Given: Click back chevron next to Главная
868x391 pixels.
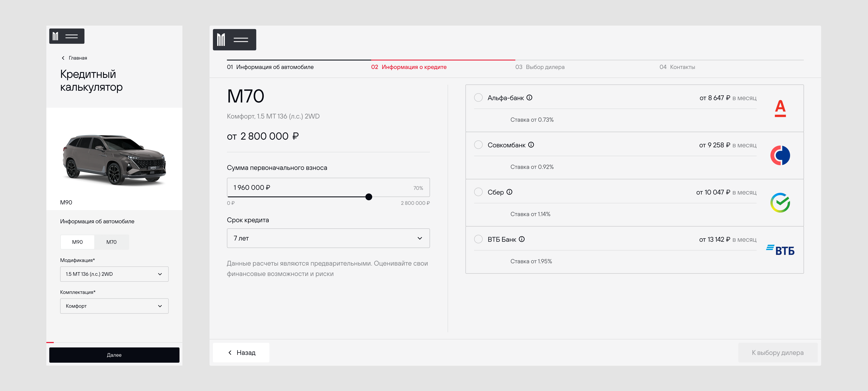Looking at the screenshot, I should pyautogui.click(x=63, y=58).
